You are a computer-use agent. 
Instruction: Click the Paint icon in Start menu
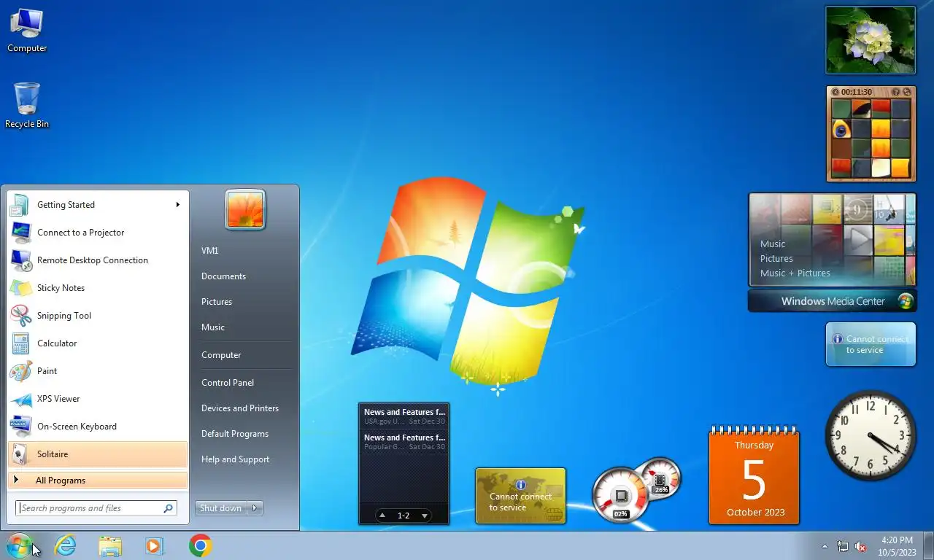20,371
